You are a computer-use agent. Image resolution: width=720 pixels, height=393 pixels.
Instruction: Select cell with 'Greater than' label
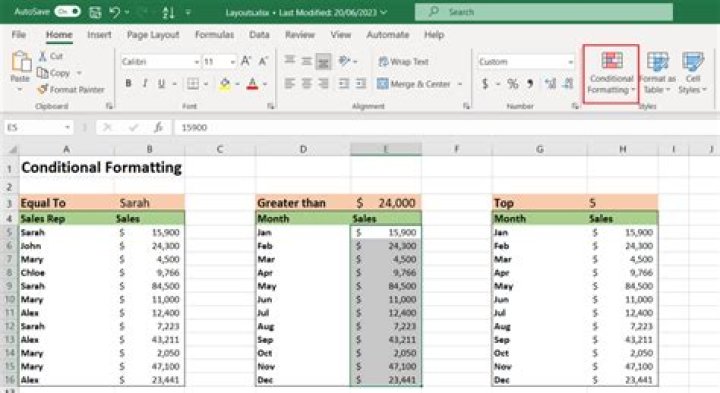(x=303, y=202)
